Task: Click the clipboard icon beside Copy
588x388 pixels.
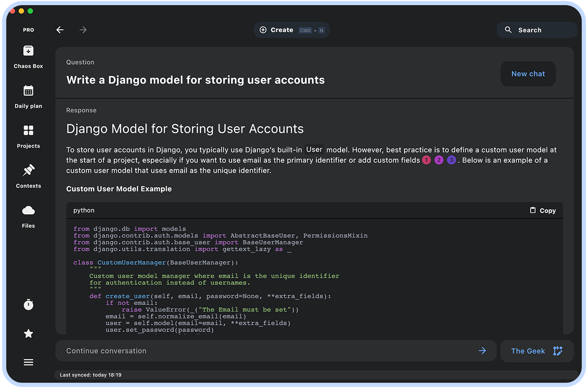Action: 533,210
